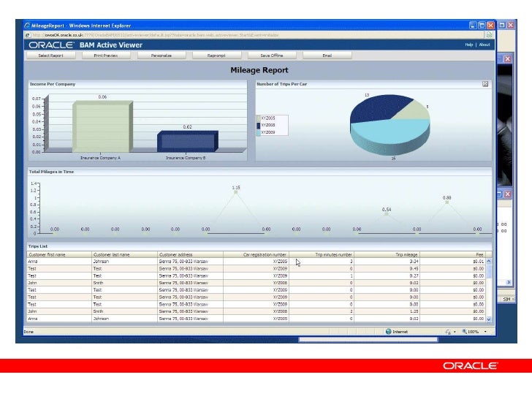532x399 pixels.
Task: Click the 'Mileage Report' title
Action: pos(259,70)
